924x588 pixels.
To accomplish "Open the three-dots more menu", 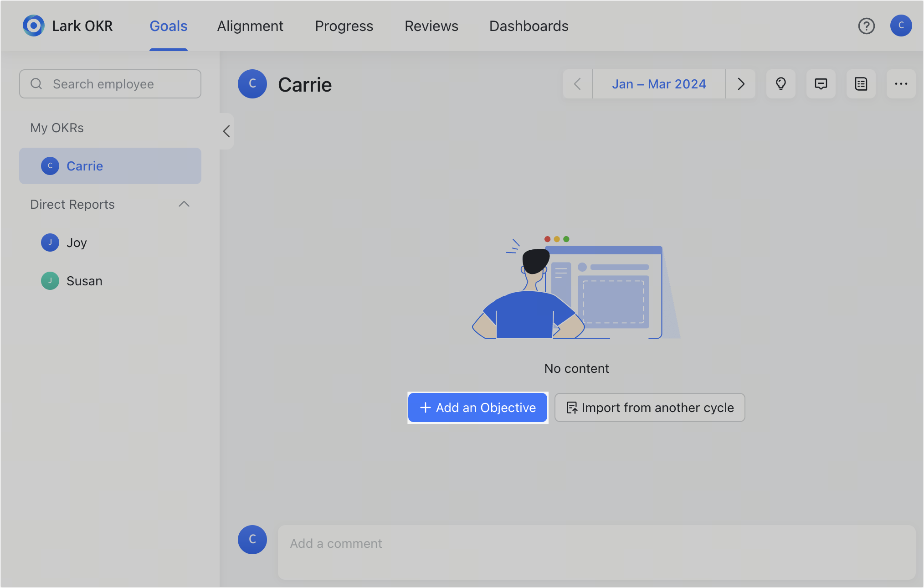I will pyautogui.click(x=901, y=84).
